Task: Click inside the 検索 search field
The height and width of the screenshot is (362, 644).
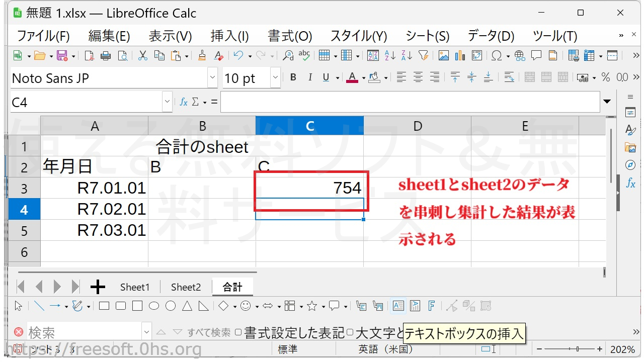Action: point(85,332)
